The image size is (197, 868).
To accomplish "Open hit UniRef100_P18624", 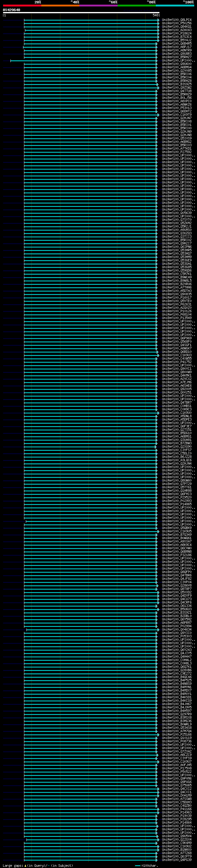I will click(x=176, y=33).
